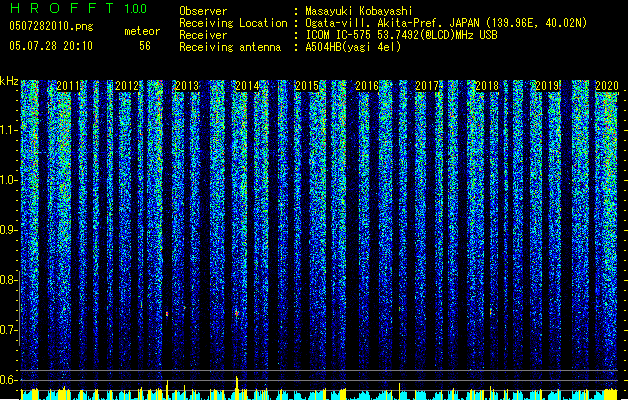Click the 0.7 frequency axis label
The width and height of the screenshot is (629, 400).
click(x=8, y=330)
